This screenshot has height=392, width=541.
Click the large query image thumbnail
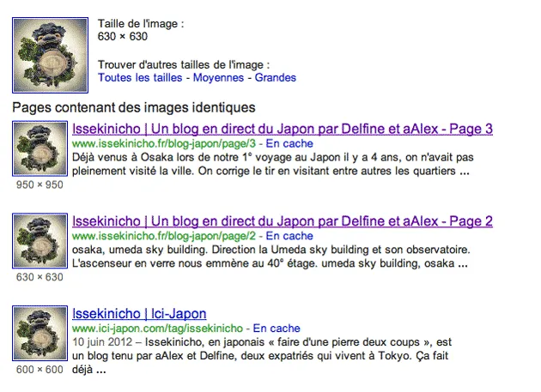[x=50, y=55]
